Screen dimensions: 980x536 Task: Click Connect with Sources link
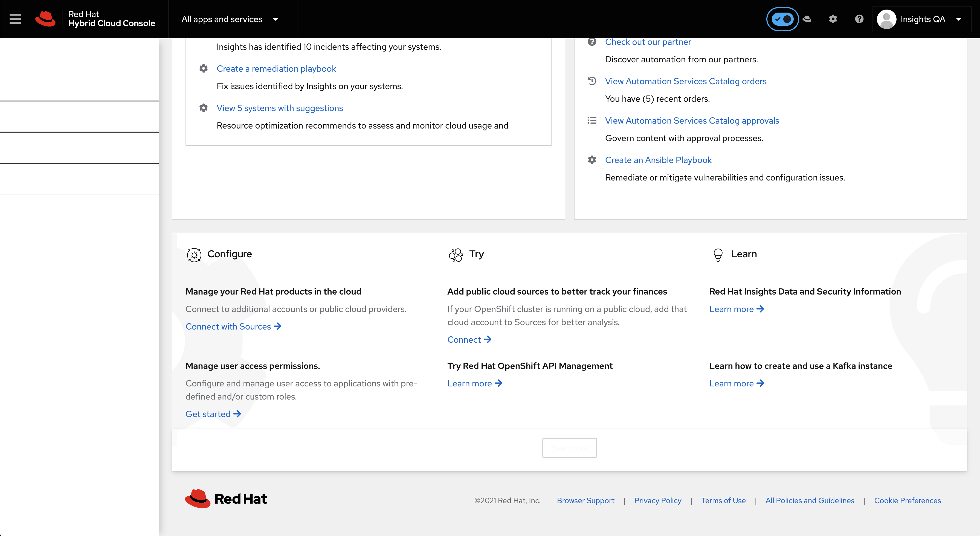pos(233,327)
